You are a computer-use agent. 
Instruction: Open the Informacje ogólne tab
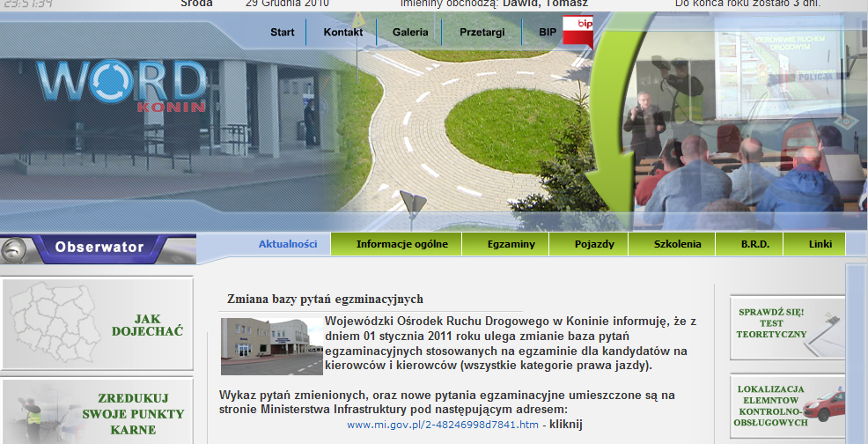pyautogui.click(x=396, y=244)
